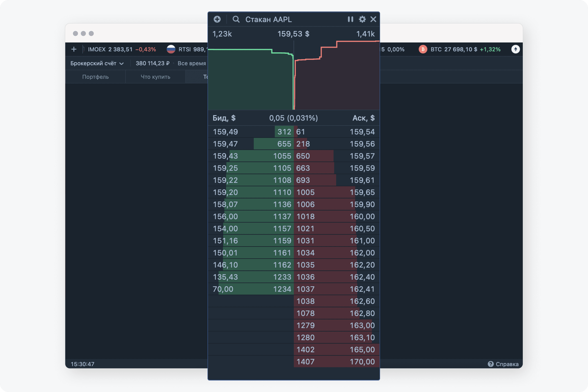Click the bid price 159,25
Image resolution: width=588 pixels, height=392 pixels.
point(225,168)
